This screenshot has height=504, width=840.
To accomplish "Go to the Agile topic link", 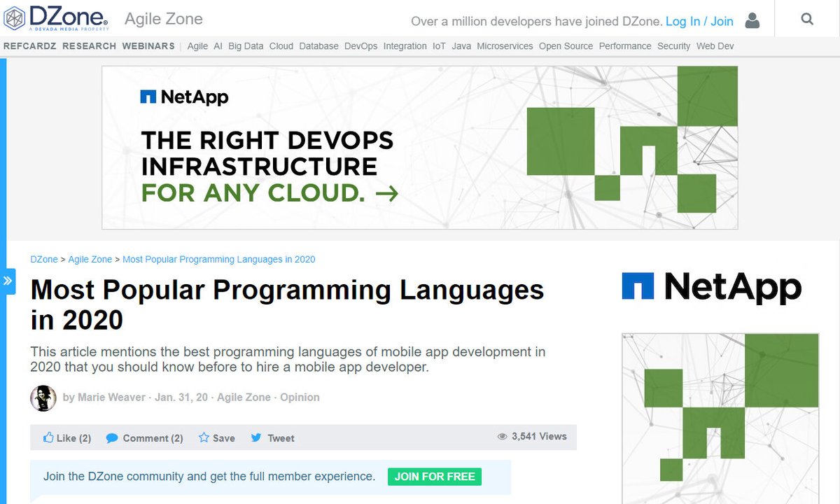I will (197, 46).
